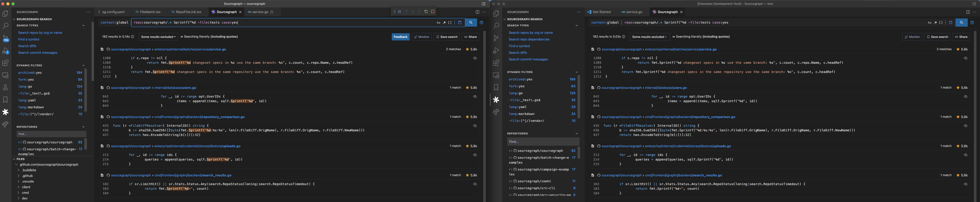Open Some results excluded dropdown, left window
The height and width of the screenshot is (202, 980).
pos(158,37)
